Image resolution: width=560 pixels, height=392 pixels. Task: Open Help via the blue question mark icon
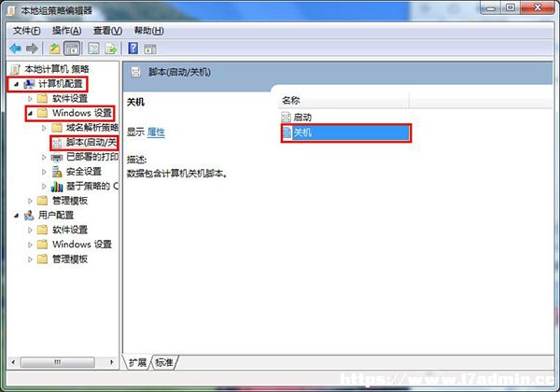coord(133,49)
